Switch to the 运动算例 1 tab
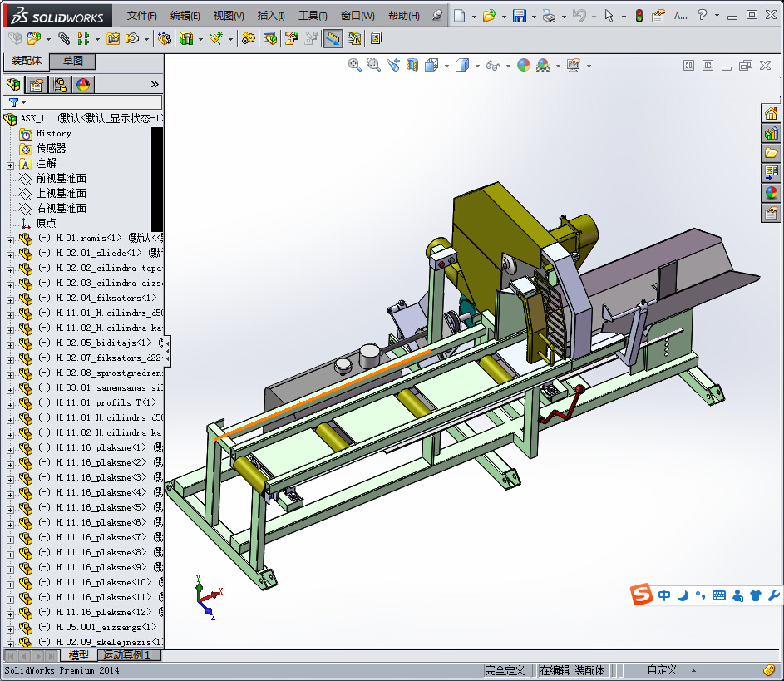This screenshot has height=681, width=784. [130, 654]
